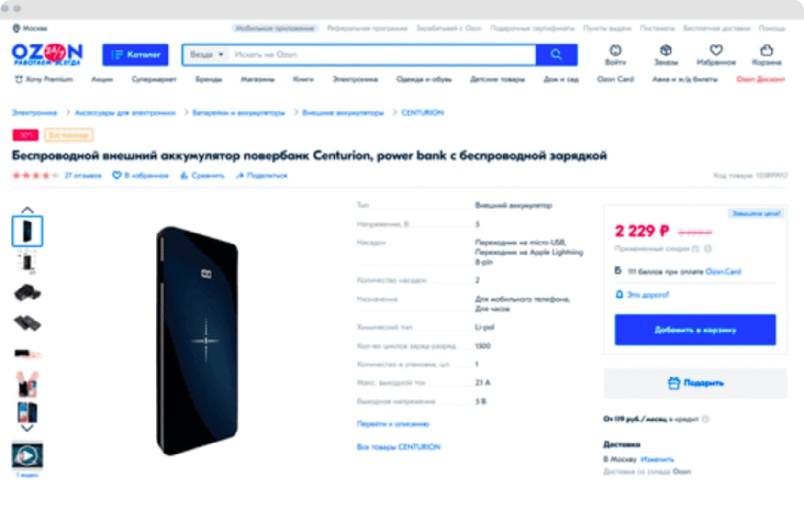The image size is (804, 532).
Task: Open the Каталог menu button
Action: (135, 55)
